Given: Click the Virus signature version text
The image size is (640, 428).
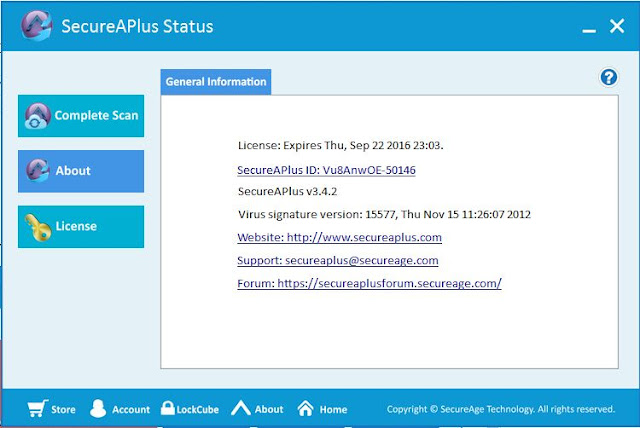Looking at the screenshot, I should tap(384, 214).
